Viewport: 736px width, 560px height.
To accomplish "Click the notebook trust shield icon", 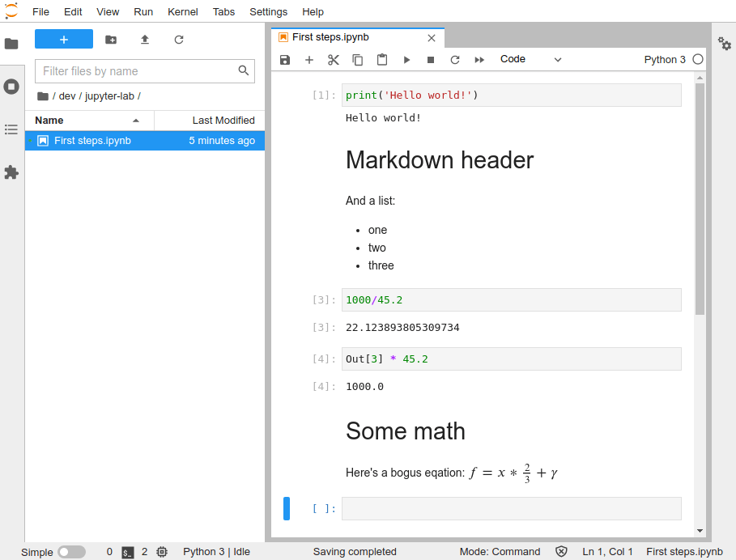I will pyautogui.click(x=561, y=552).
